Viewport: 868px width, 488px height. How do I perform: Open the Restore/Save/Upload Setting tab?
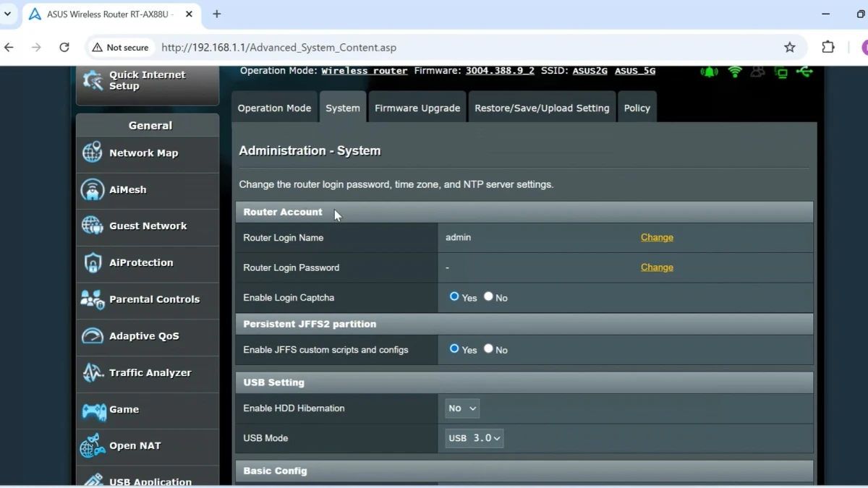pyautogui.click(x=542, y=108)
